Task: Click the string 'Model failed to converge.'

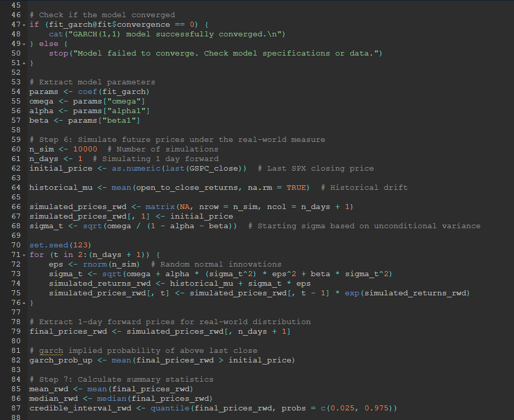Action: click(137, 54)
